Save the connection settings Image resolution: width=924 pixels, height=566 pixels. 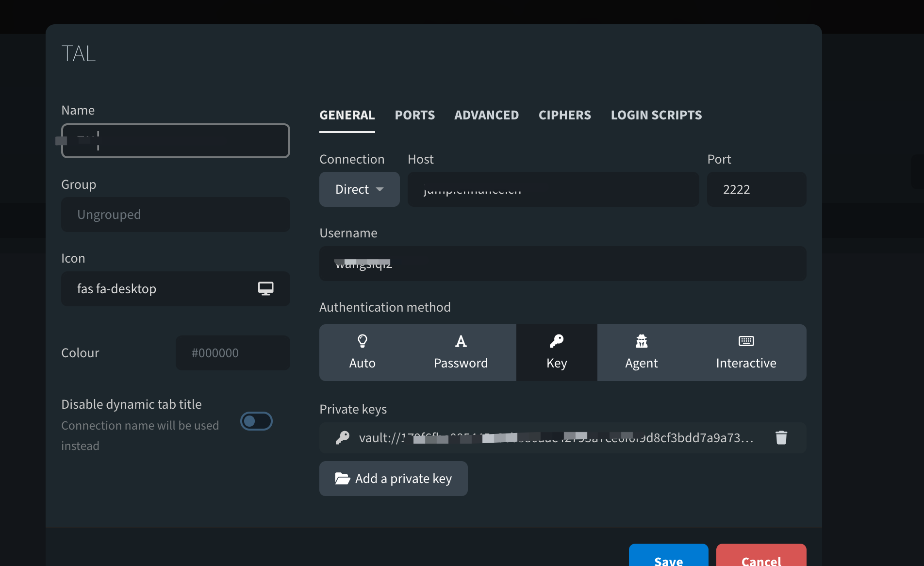(668, 559)
